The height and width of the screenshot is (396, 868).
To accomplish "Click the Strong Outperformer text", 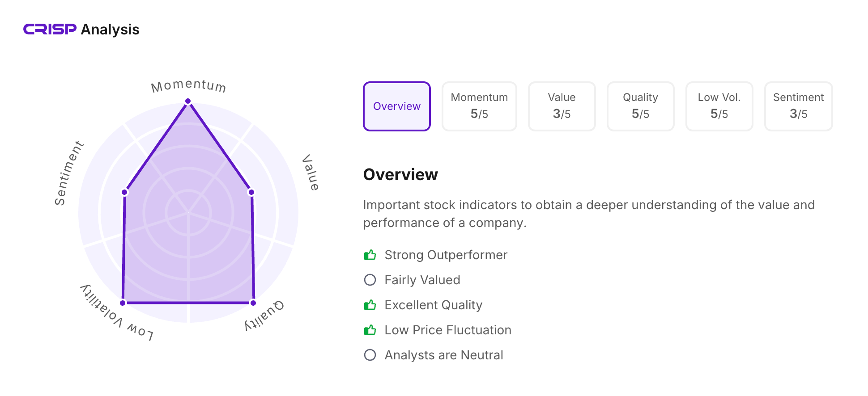I will [x=446, y=255].
